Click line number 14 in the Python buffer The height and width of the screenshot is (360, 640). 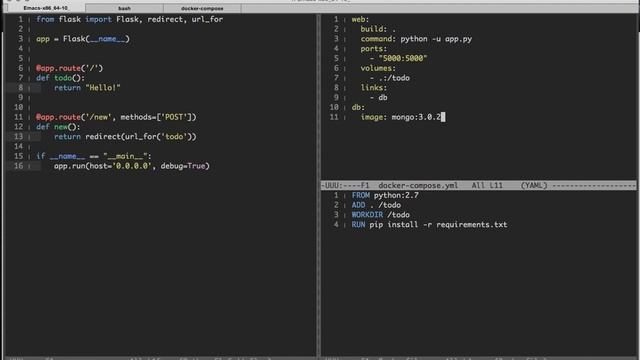pos(18,147)
